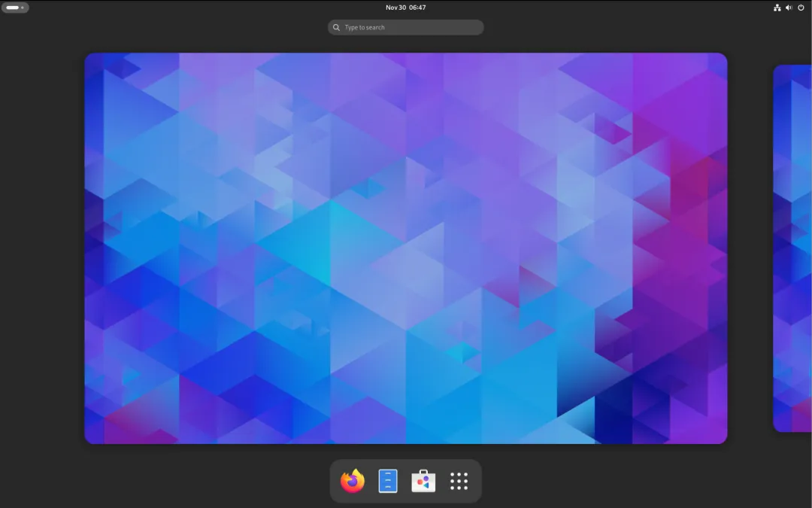Click the volume speaker icon in top bar
This screenshot has height=508, width=812.
click(x=789, y=8)
